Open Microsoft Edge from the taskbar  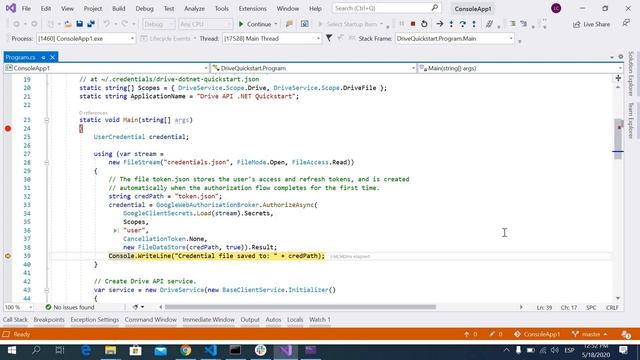point(86,350)
